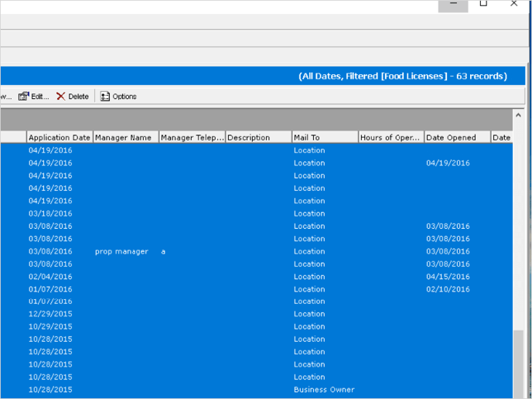Sort by Manager Name column header
This screenshot has width=532, height=399.
click(x=126, y=138)
